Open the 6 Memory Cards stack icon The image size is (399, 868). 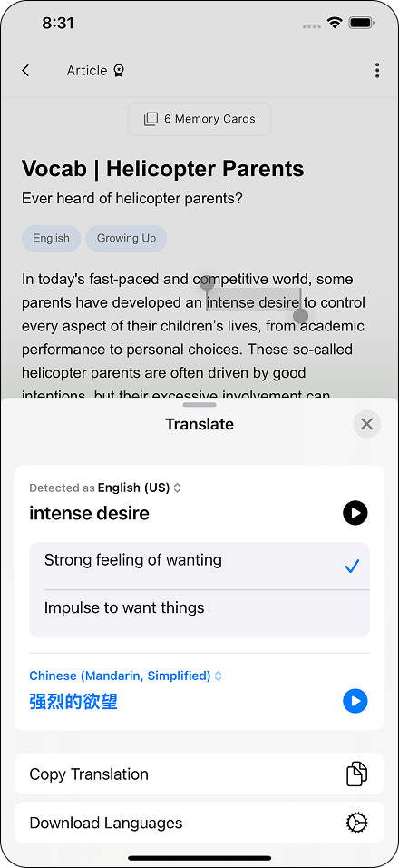coord(151,119)
